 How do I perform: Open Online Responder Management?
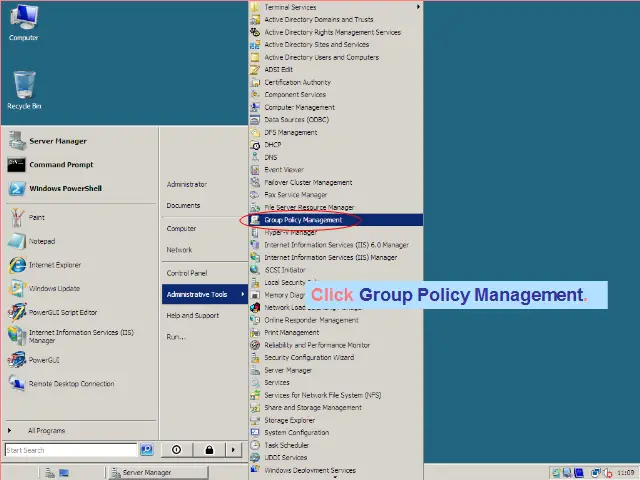click(x=336, y=320)
